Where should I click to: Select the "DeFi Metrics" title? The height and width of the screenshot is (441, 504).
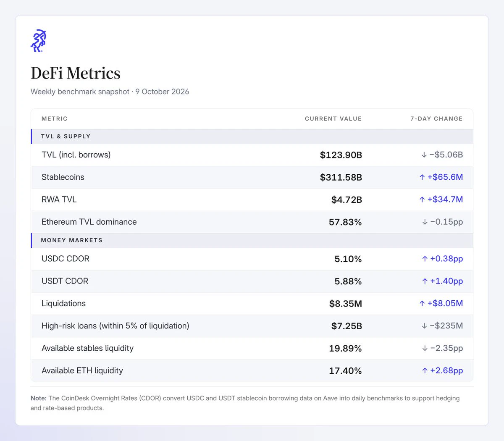click(76, 73)
